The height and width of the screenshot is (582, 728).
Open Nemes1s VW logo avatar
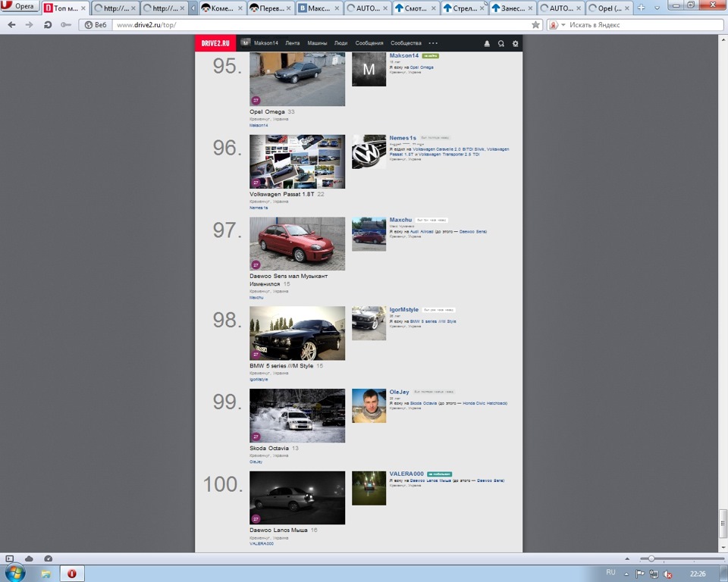click(x=369, y=152)
